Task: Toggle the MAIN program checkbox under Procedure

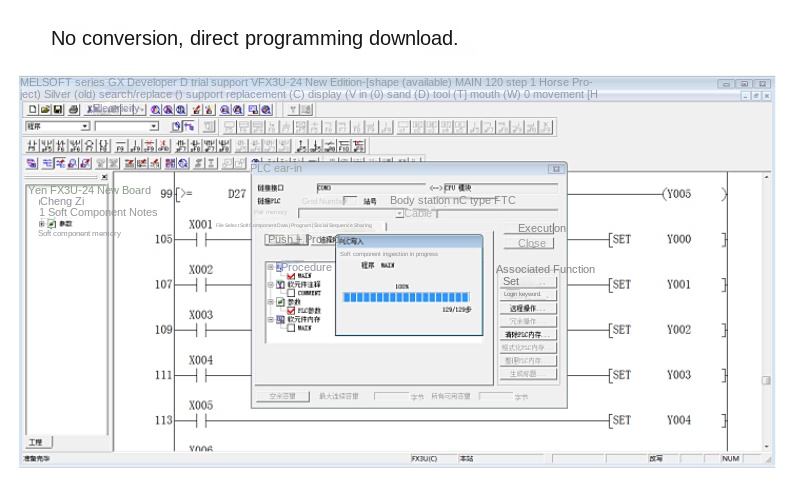Action: pyautogui.click(x=291, y=276)
